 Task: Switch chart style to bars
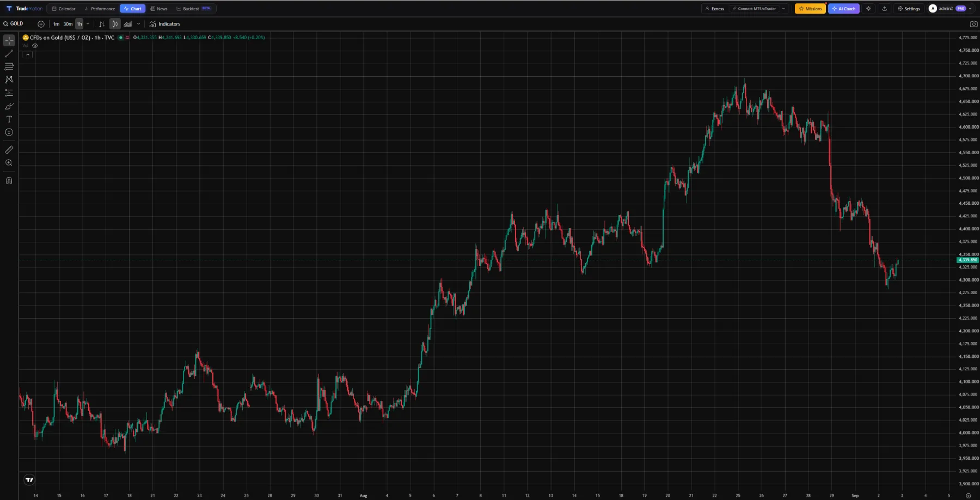tap(102, 24)
